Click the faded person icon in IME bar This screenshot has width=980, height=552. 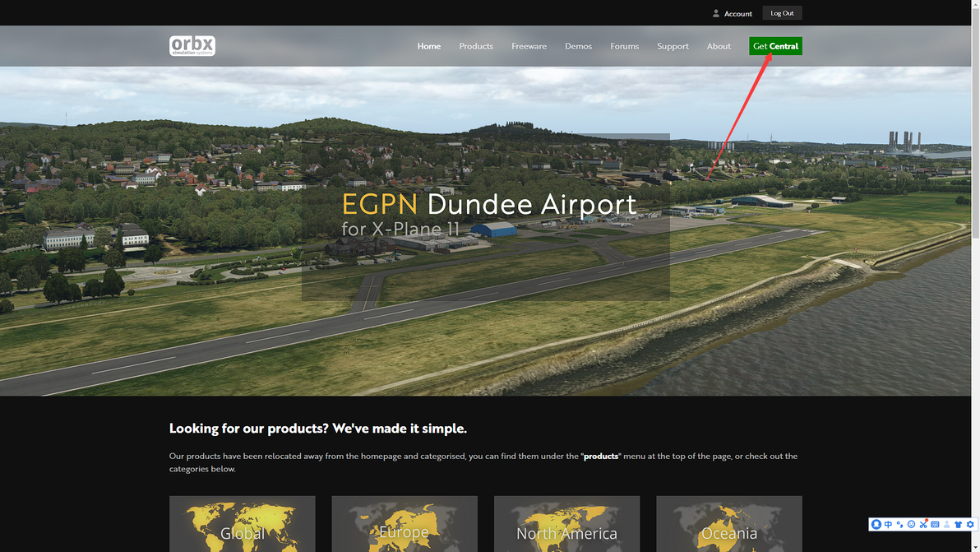pos(947,525)
